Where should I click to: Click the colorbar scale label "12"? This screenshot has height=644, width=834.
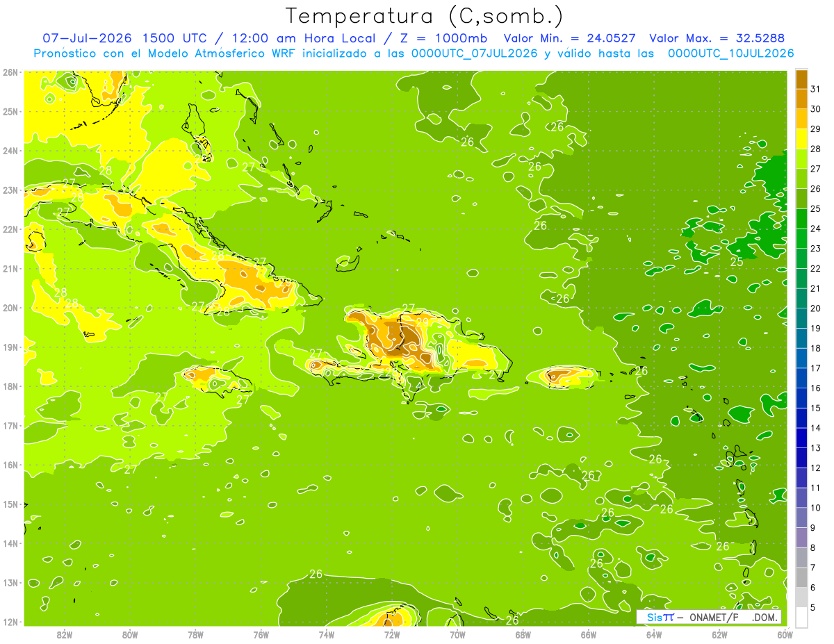[x=815, y=468]
